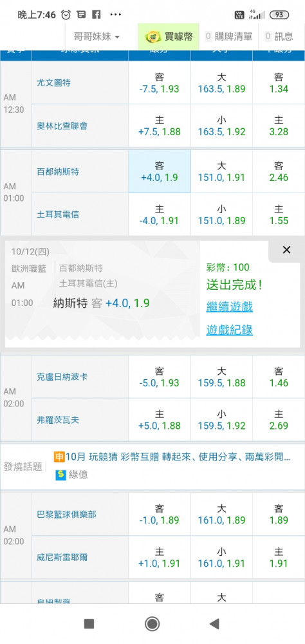Open the 10月 玩競猜 hot topic
This screenshot has width=305, height=644.
click(178, 457)
